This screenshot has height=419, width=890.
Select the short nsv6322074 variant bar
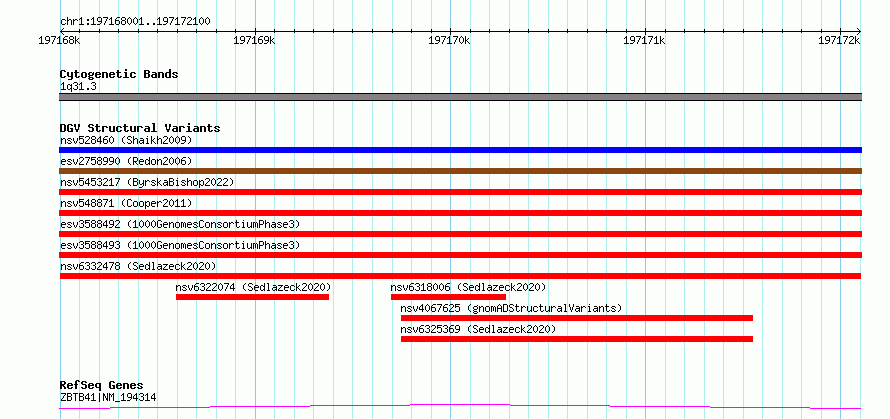(252, 297)
